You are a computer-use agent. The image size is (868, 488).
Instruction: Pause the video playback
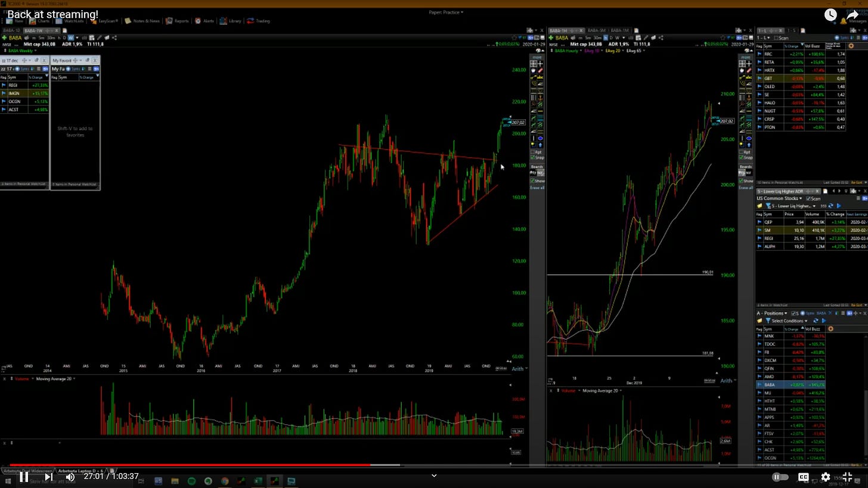click(24, 477)
